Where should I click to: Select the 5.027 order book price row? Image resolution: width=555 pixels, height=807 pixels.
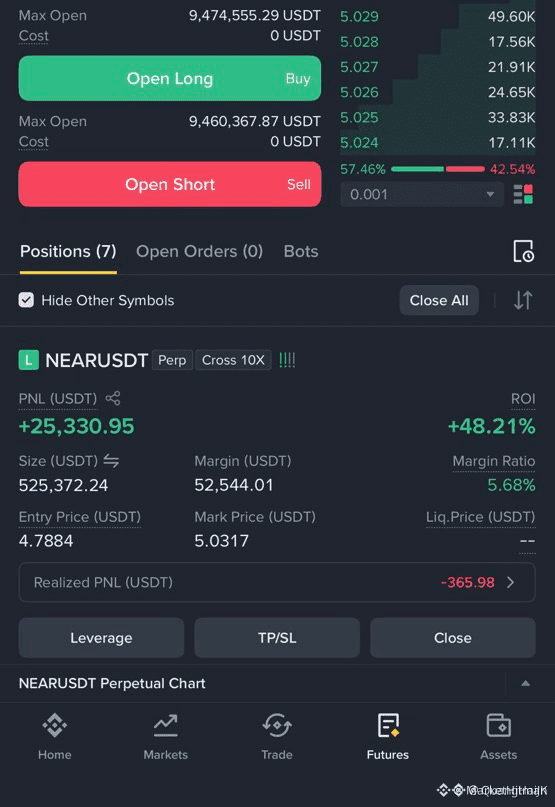pos(438,67)
